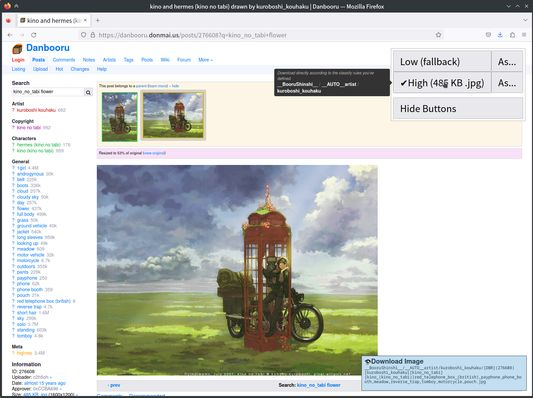
Task: Expand the uploader menu arrow
Action: [51, 377]
